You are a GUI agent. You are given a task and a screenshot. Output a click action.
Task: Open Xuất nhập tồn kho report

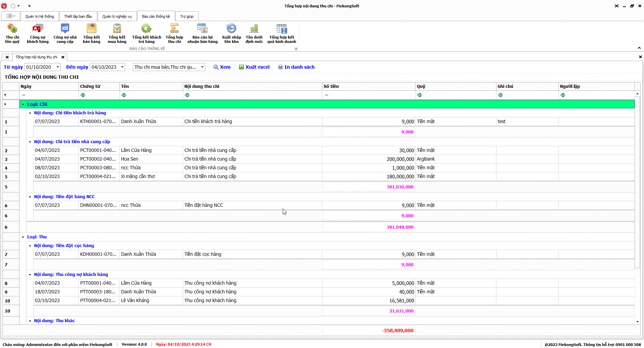(231, 34)
